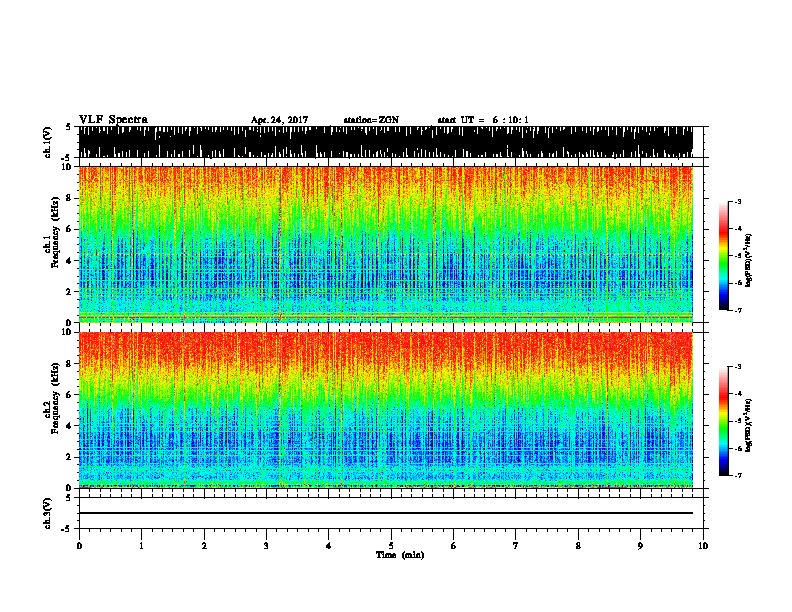Click ch.2 frequency tick label "4"
792x612 pixels.
[69, 426]
